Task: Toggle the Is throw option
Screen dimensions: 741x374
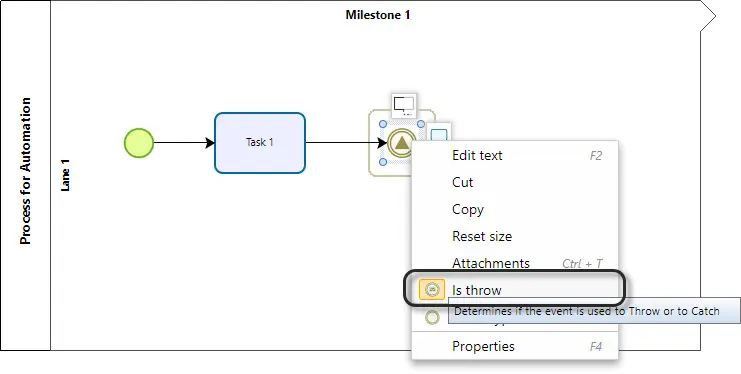Action: [x=515, y=290]
